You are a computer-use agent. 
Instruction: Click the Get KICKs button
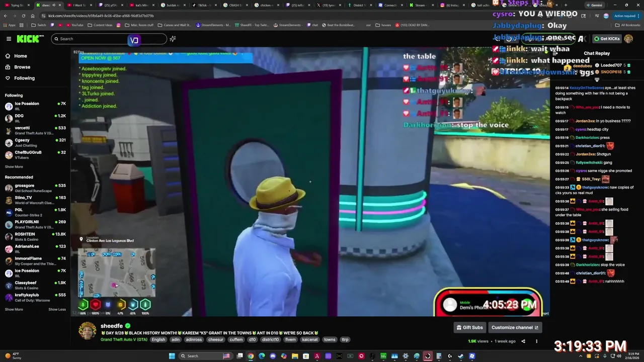pos(606,39)
